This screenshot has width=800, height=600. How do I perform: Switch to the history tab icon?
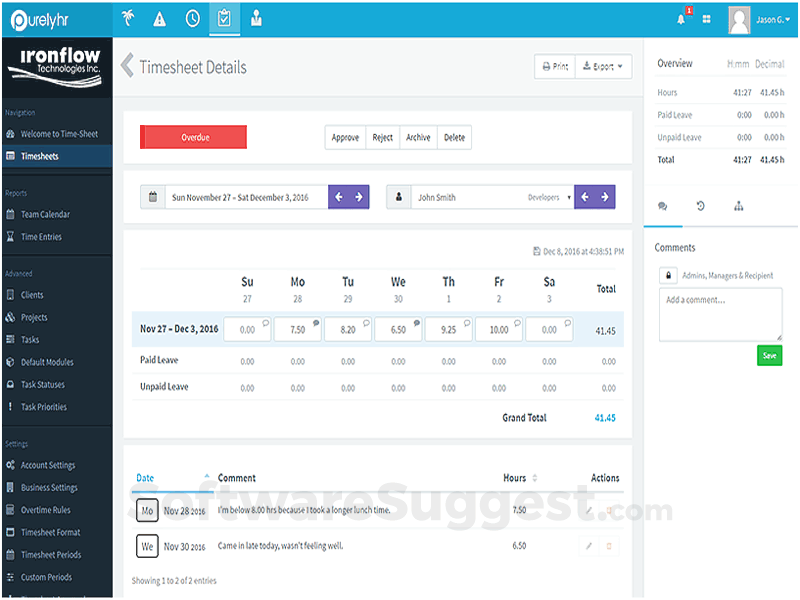700,206
